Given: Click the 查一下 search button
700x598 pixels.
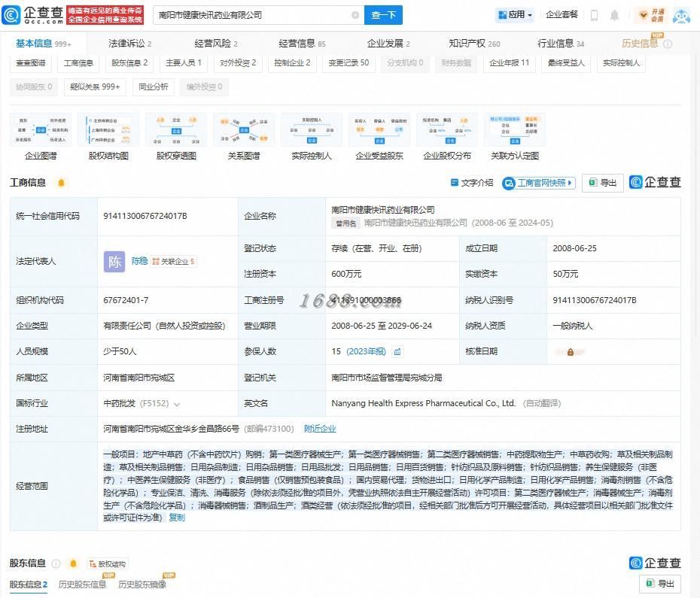Looking at the screenshot, I should pyautogui.click(x=383, y=15).
